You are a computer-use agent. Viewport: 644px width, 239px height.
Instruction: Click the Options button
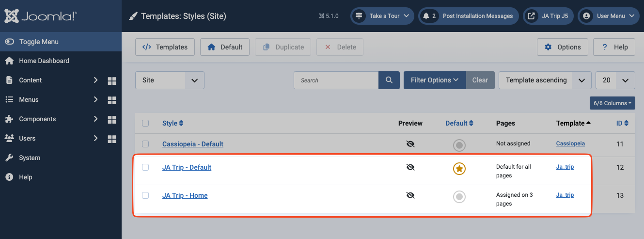point(563,47)
